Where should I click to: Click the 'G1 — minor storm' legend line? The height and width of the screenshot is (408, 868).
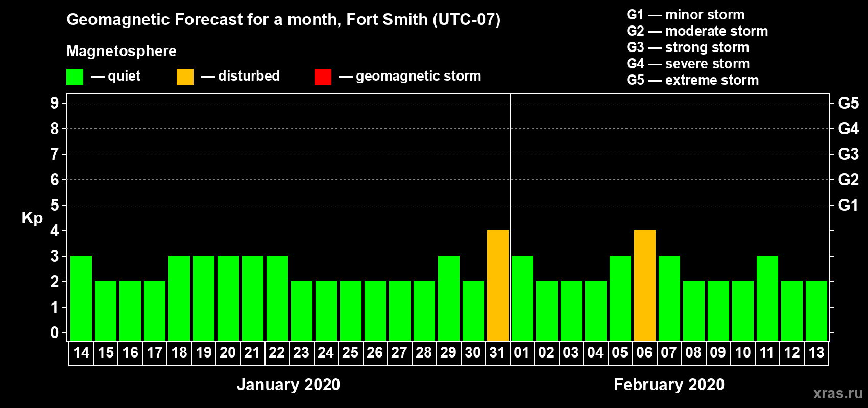pyautogui.click(x=686, y=15)
